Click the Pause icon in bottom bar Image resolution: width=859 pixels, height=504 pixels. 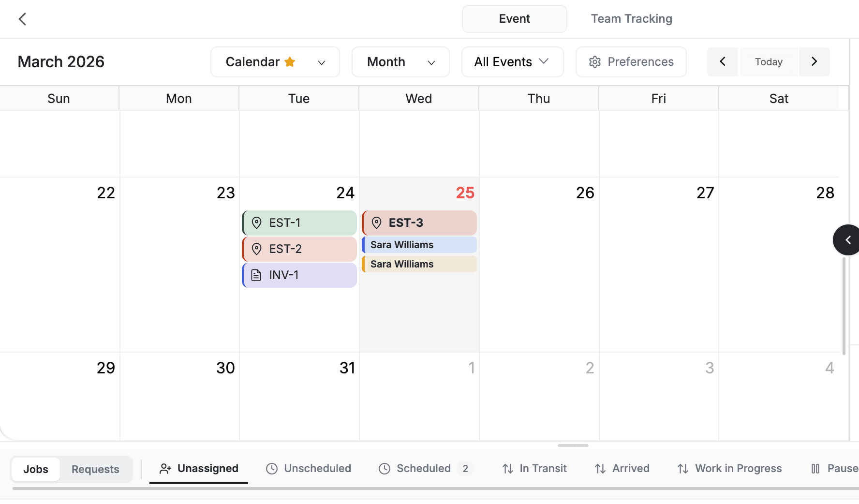point(816,468)
